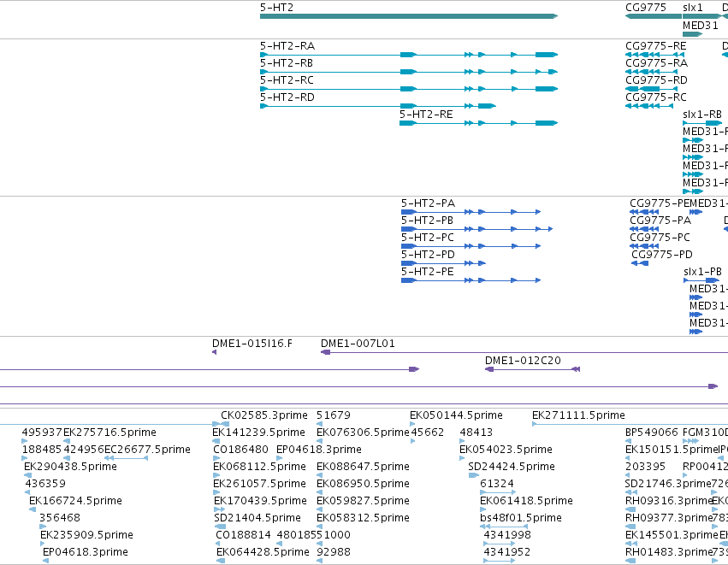Click coding sequence 5-HT2-PB

point(427,221)
